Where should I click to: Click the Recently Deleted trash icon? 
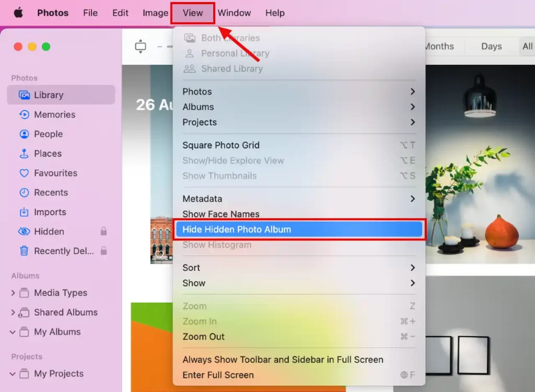[x=24, y=251]
